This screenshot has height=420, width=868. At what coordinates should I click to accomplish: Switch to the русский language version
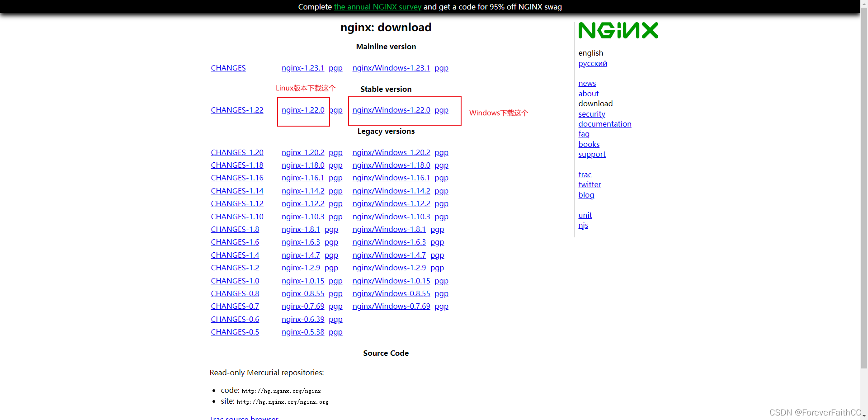pyautogui.click(x=592, y=63)
